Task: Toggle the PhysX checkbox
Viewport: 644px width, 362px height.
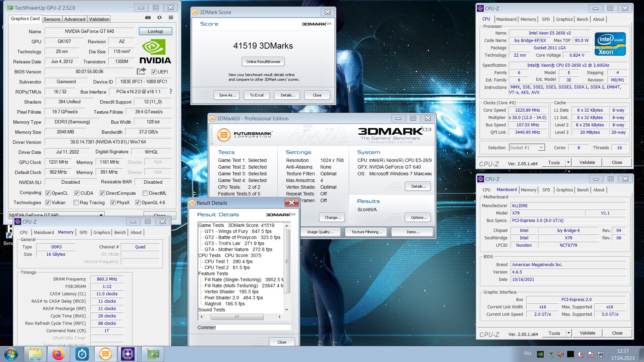Action: (113, 202)
